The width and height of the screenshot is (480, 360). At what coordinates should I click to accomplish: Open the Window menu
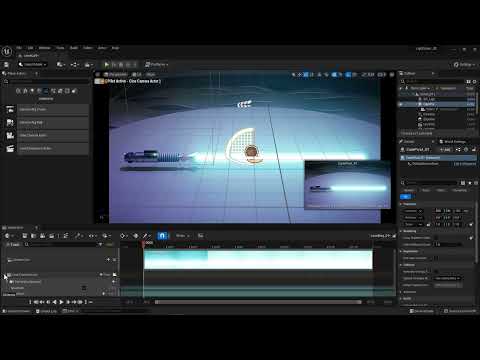coord(45,48)
